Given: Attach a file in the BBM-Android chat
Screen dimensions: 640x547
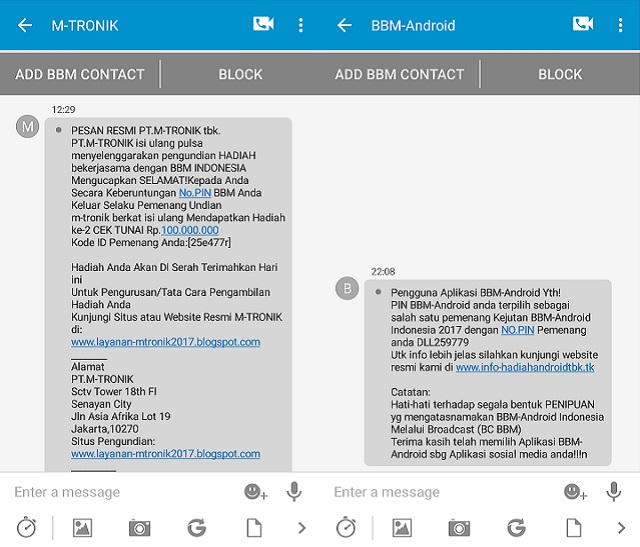Looking at the screenshot, I should click(573, 528).
